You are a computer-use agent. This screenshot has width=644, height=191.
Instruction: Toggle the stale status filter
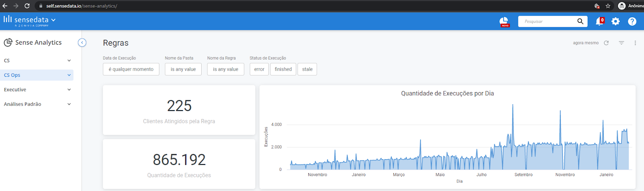coord(307,69)
